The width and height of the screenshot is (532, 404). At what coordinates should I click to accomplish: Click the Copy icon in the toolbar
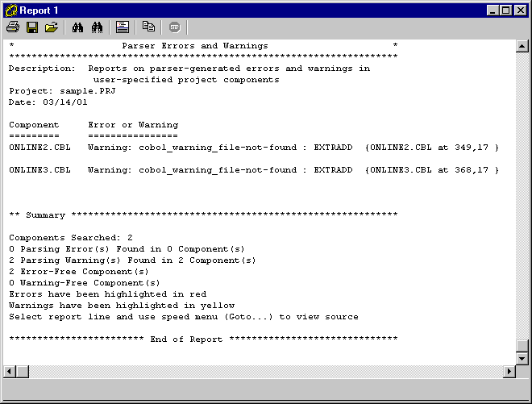pos(148,27)
